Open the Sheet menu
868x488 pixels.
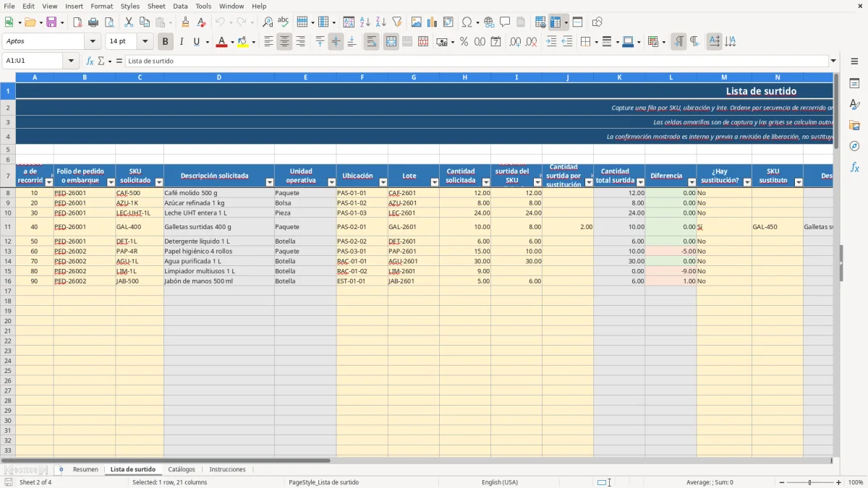[x=157, y=6]
